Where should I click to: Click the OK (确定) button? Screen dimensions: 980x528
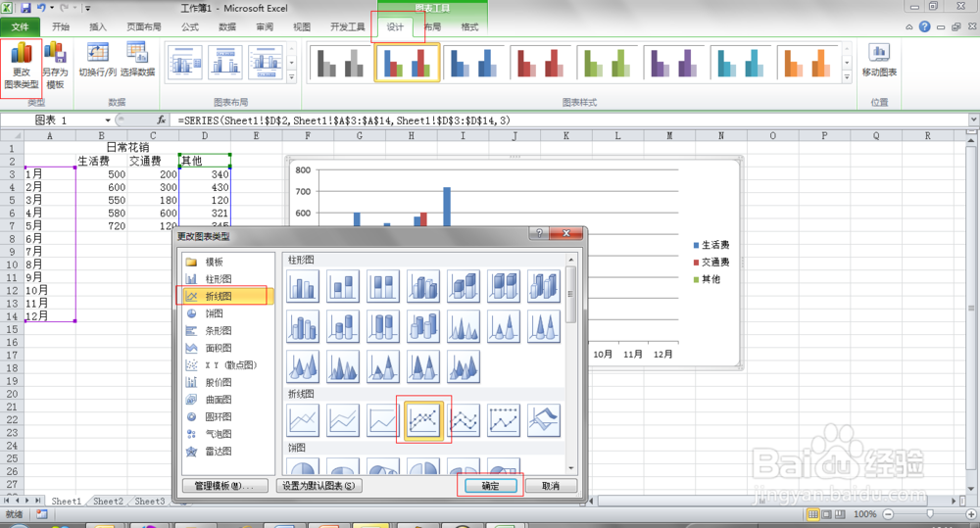(x=490, y=486)
